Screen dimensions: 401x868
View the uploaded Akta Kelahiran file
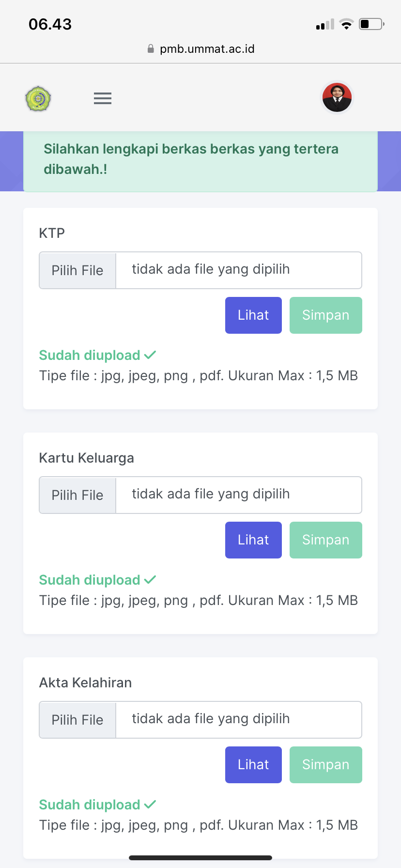pyautogui.click(x=253, y=765)
